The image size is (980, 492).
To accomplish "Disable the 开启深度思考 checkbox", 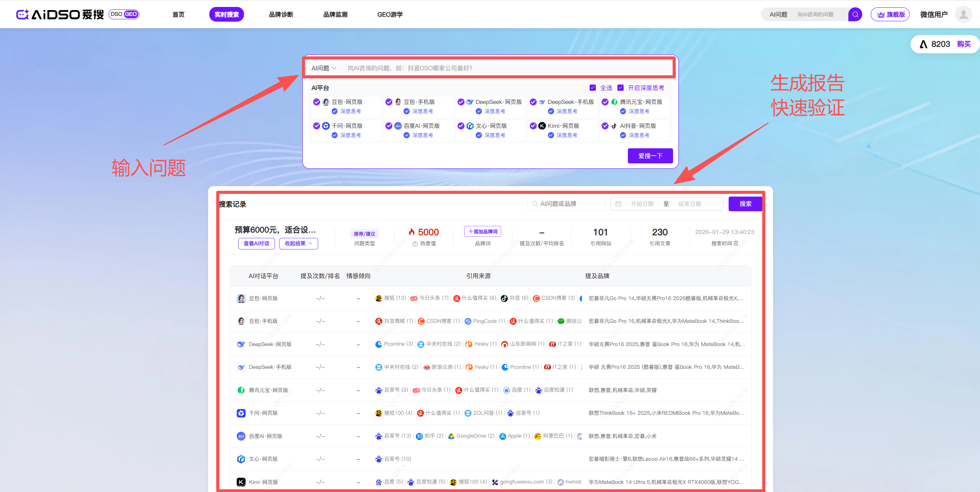I will (x=621, y=88).
